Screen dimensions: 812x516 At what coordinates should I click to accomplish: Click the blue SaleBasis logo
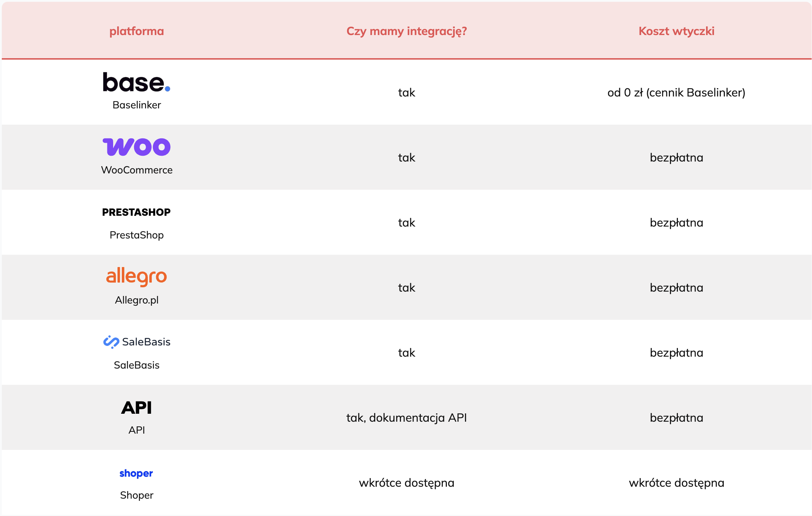136,342
